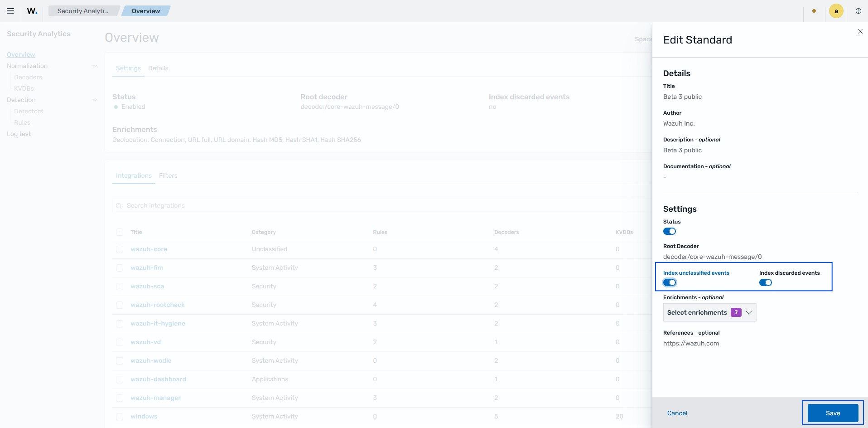Open the hamburger navigation menu
868x428 pixels.
10,11
